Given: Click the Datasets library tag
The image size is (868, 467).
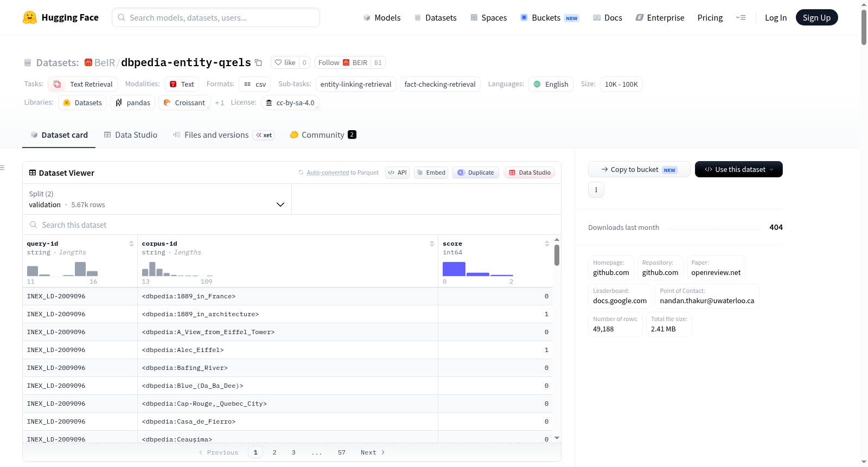Looking at the screenshot, I should [x=82, y=103].
